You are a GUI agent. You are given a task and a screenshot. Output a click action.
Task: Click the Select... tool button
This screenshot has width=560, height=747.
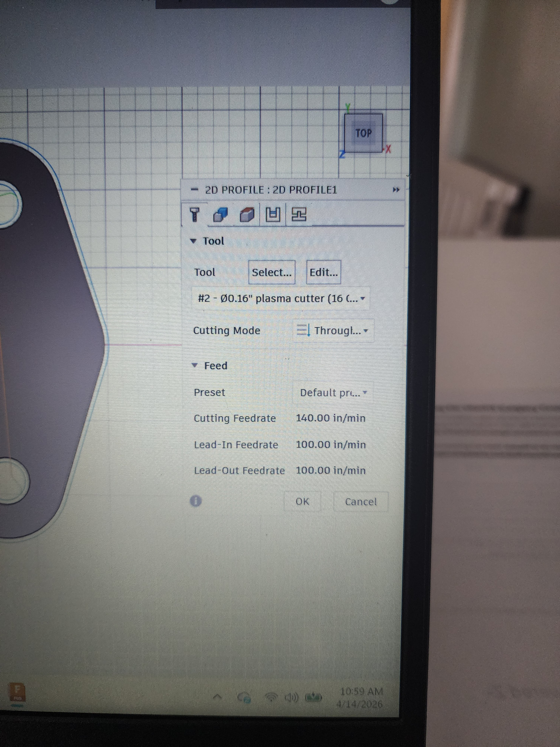pyautogui.click(x=271, y=272)
